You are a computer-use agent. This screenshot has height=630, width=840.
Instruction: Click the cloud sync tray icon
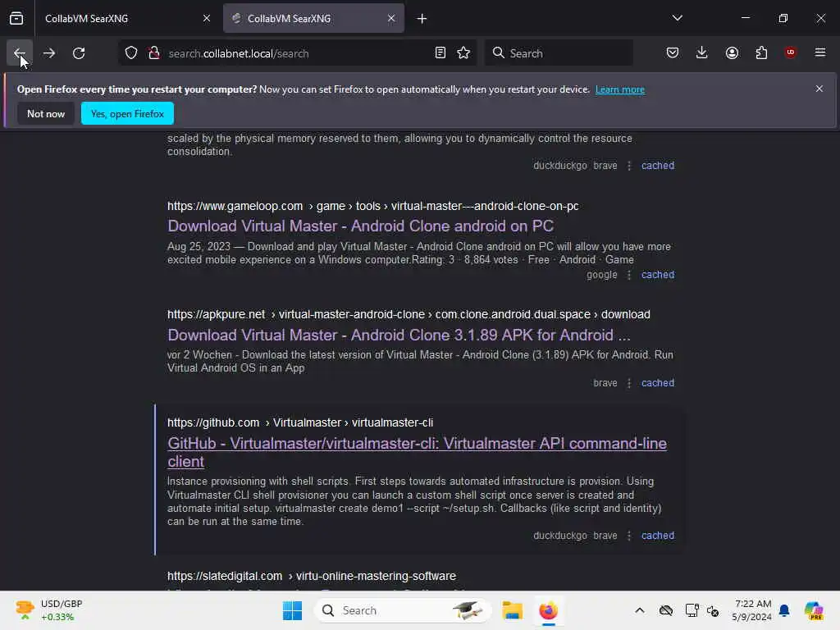click(x=666, y=610)
